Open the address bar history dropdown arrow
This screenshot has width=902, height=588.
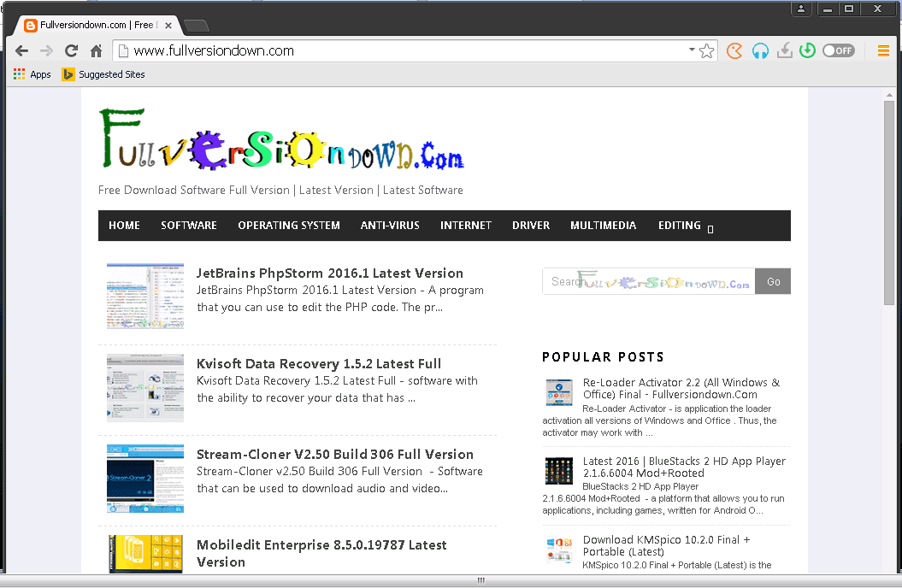click(692, 50)
